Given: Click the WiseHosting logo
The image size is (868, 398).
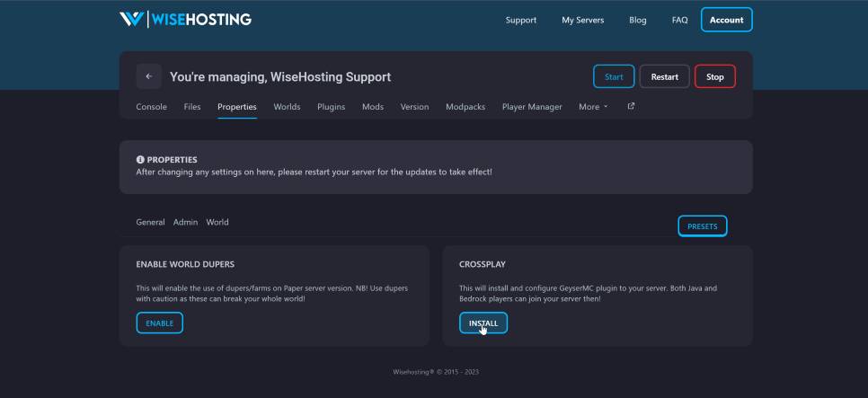Looking at the screenshot, I should (x=185, y=20).
